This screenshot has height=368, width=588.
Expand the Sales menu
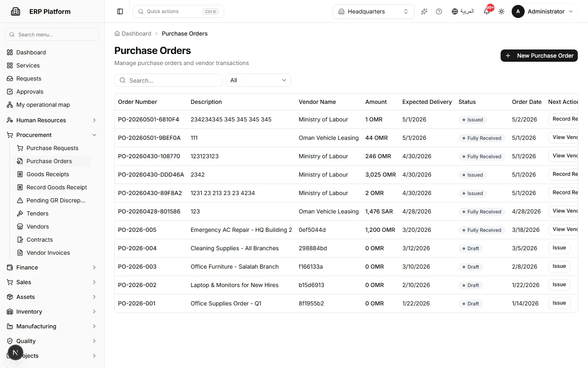point(52,282)
